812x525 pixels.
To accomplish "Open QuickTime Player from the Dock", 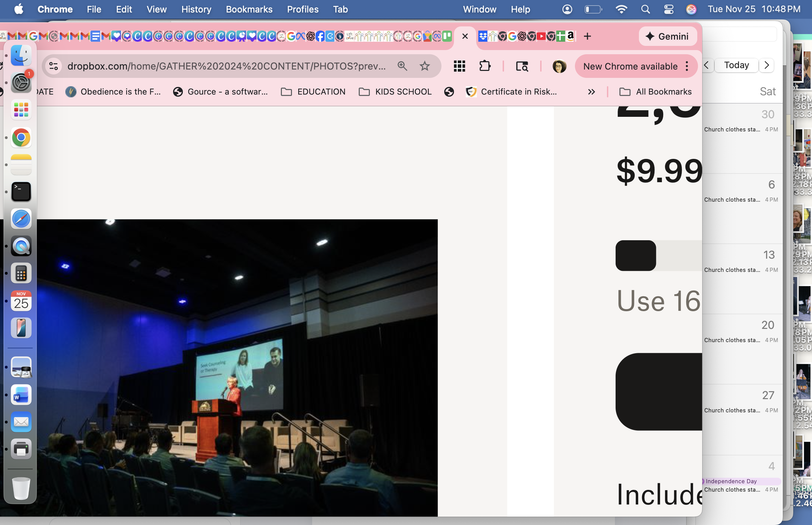I will click(21, 246).
